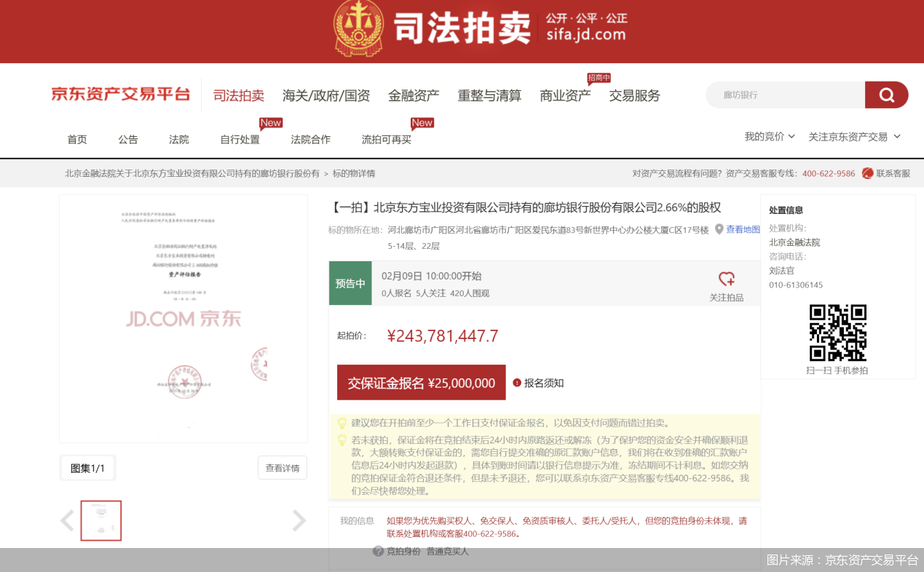The width and height of the screenshot is (924, 572).
Task: Click the map pin icon beside the address
Action: (719, 229)
